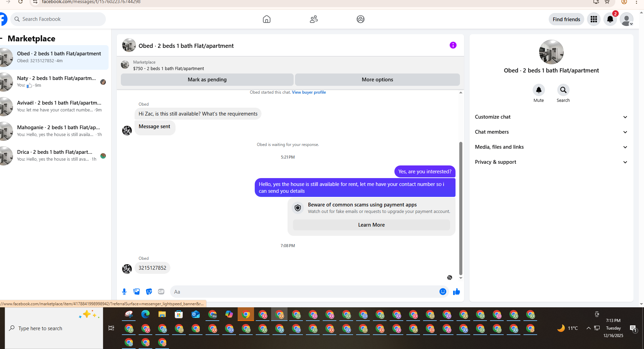644x349 pixels.
Task: Open the Friends icon in the top navigation
Action: point(314,19)
